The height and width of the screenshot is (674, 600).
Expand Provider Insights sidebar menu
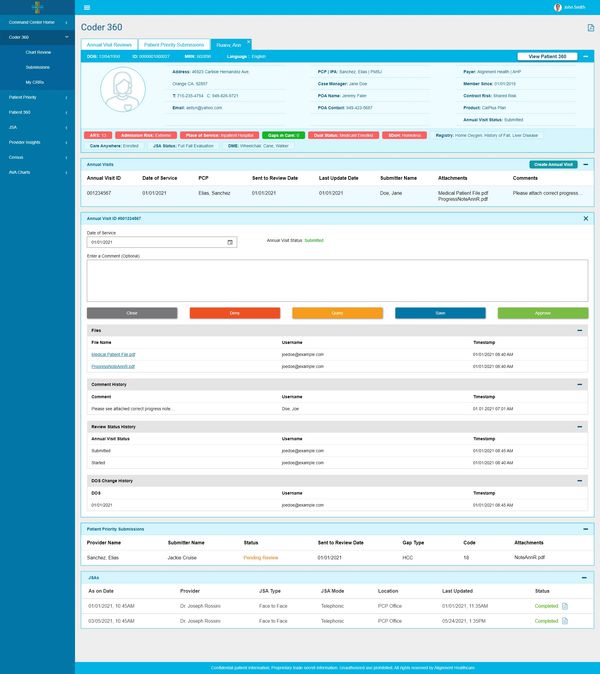pos(37,142)
